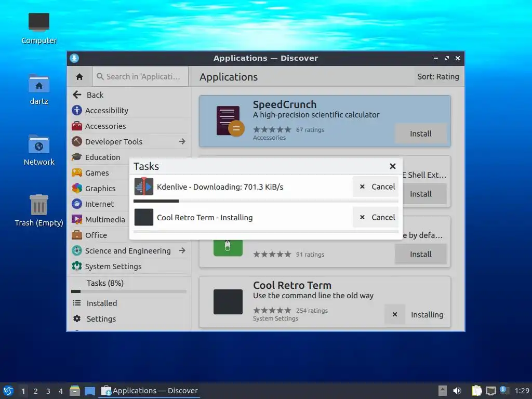Open file manager from the panel
Image resolution: width=532 pixels, height=399 pixels.
pyautogui.click(x=75, y=391)
